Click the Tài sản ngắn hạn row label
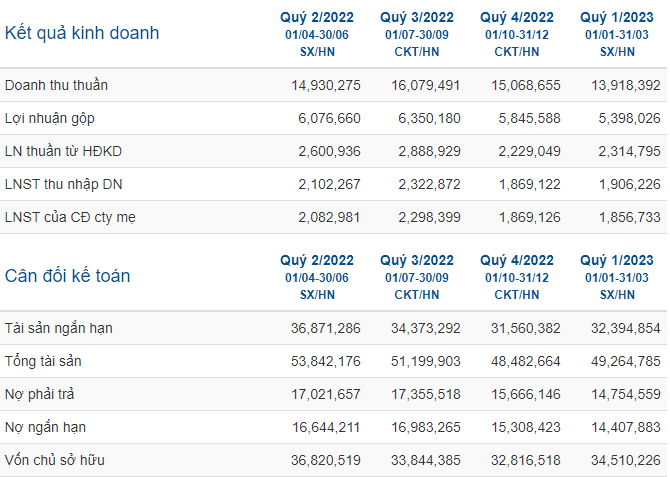 59,328
